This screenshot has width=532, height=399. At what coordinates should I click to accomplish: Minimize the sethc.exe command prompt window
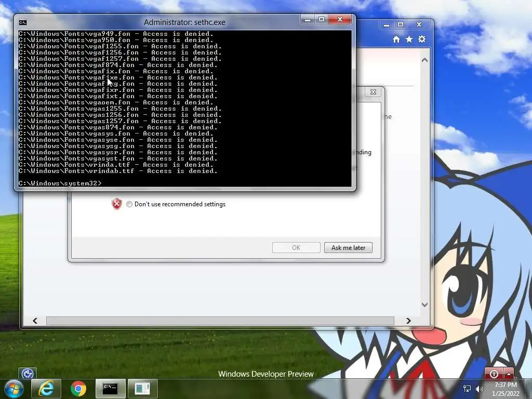pos(308,20)
